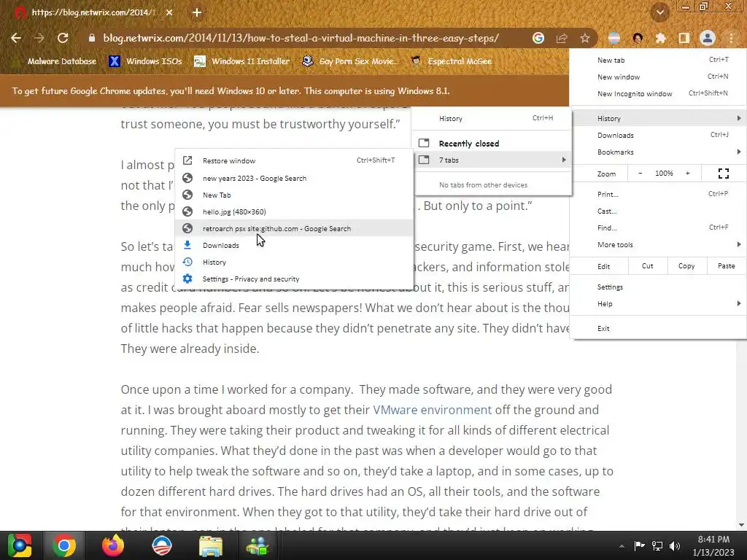Follow the VMware environment link

pos(432,410)
